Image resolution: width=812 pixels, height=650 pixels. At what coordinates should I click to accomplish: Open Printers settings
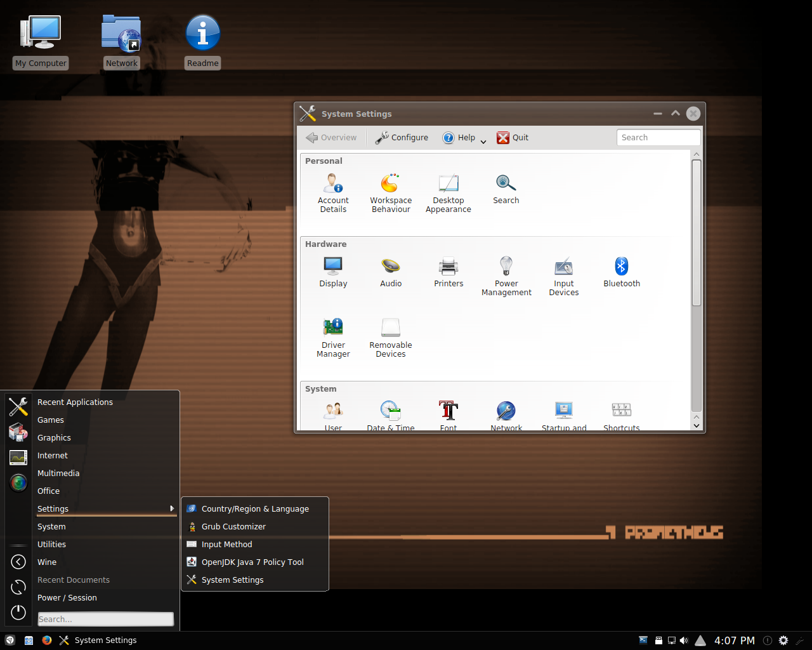(x=449, y=272)
